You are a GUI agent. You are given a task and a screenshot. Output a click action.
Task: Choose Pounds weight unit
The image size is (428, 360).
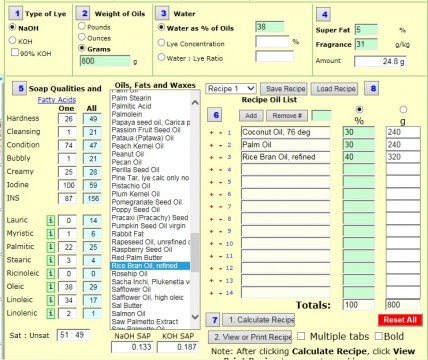[x=82, y=26]
